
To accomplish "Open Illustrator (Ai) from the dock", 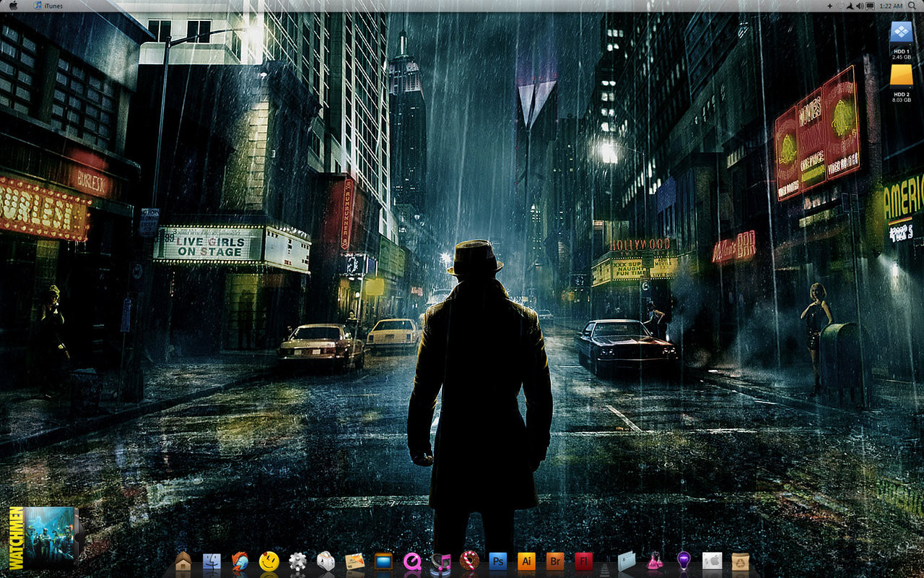I will [527, 561].
